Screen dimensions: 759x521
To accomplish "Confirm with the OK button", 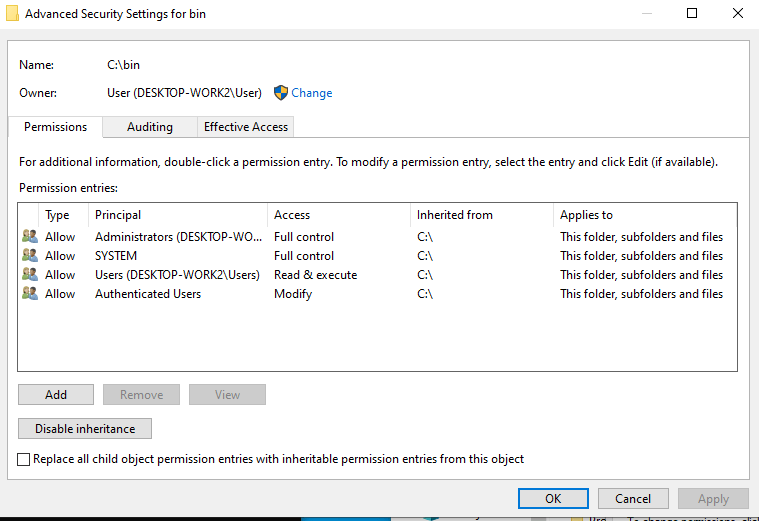I will point(553,499).
